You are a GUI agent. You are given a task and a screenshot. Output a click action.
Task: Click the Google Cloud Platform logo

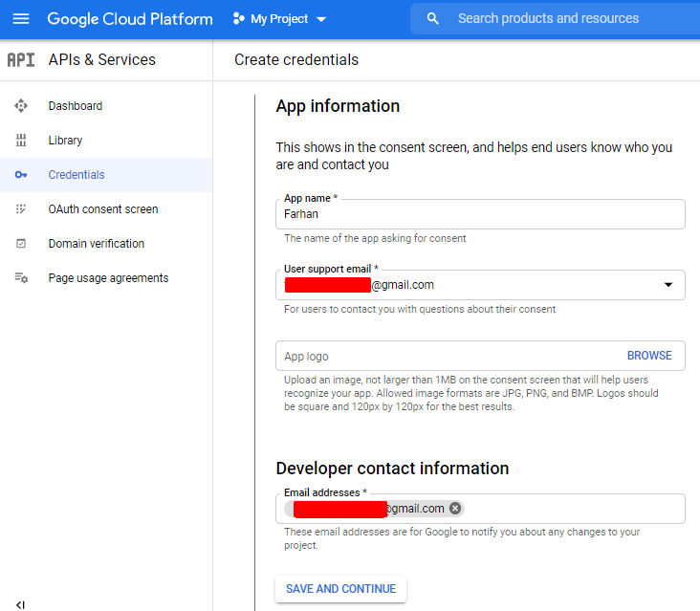click(130, 19)
